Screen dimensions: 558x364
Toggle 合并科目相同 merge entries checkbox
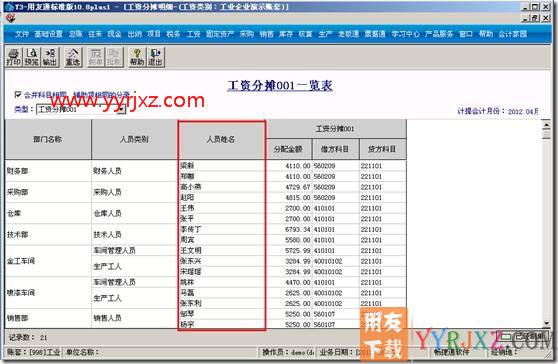[18, 95]
